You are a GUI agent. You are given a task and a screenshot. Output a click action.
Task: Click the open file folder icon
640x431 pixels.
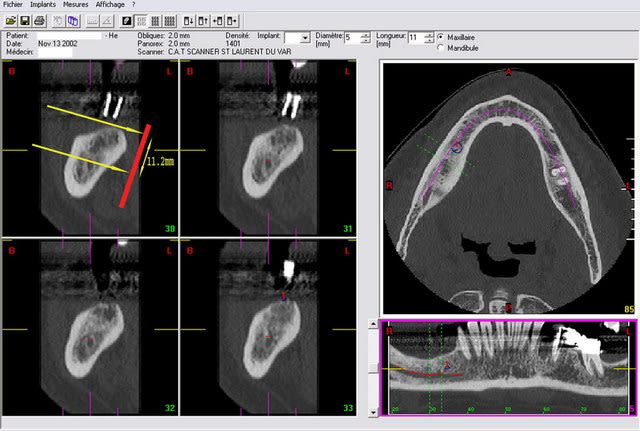(x=10, y=20)
